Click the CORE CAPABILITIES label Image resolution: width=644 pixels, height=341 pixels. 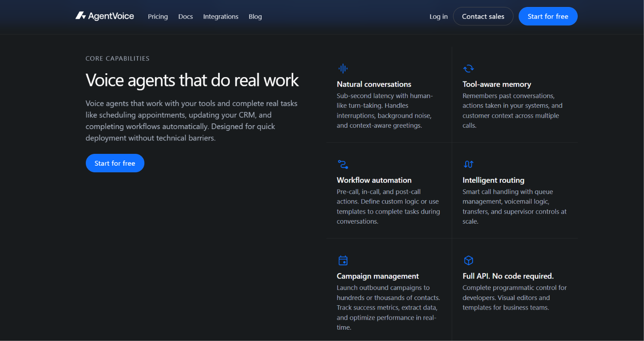(x=117, y=58)
